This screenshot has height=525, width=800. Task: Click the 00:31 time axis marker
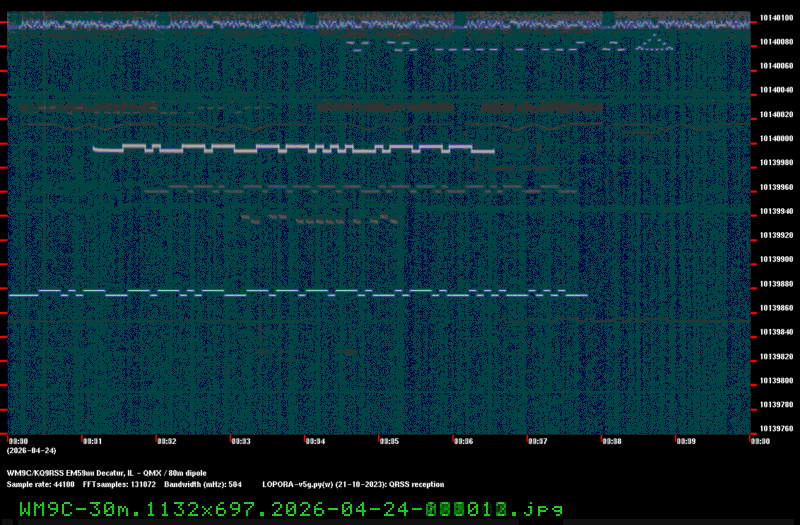coord(92,441)
